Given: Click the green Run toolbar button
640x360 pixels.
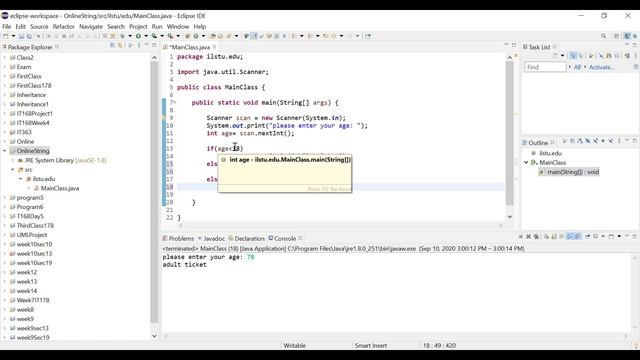Looking at the screenshot, I should tap(138, 36).
